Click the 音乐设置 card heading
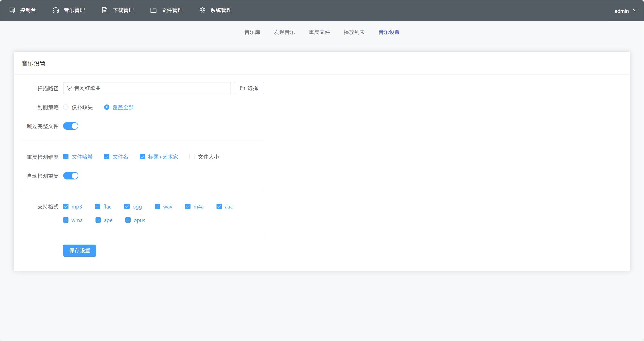This screenshot has width=644, height=341. 34,64
